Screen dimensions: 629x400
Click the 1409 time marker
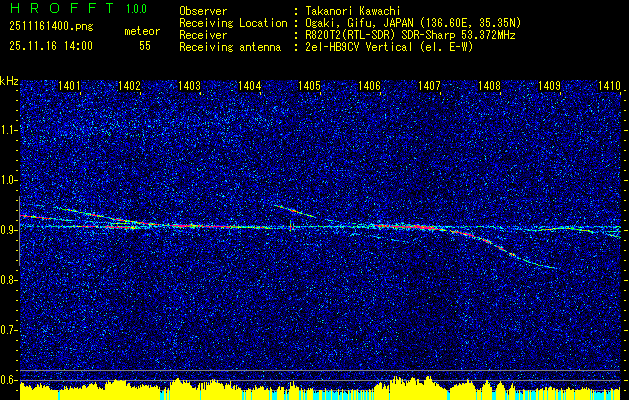[549, 85]
